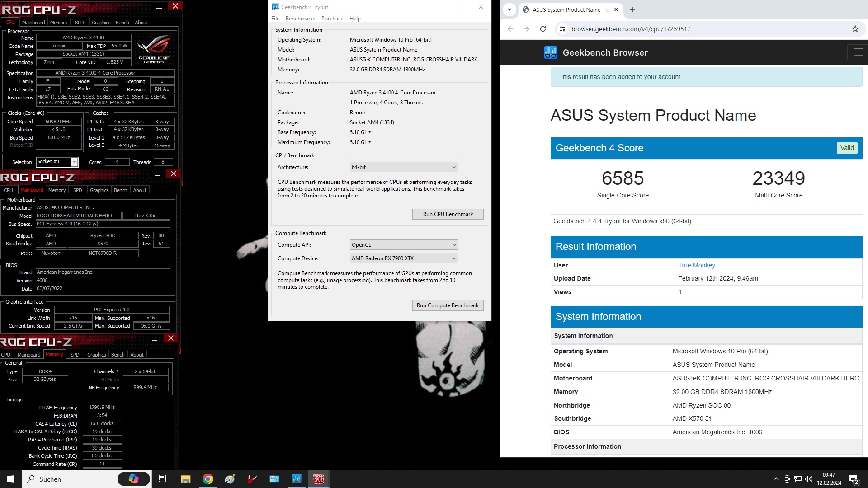Minimize the top ROG CPU-Z window
The width and height of the screenshot is (868, 488).
[x=159, y=7]
